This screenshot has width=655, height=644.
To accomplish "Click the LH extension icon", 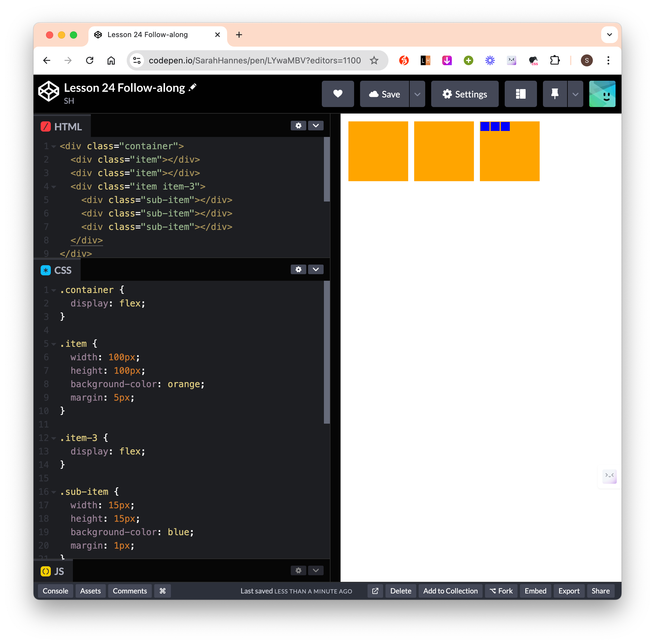I will tap(425, 61).
